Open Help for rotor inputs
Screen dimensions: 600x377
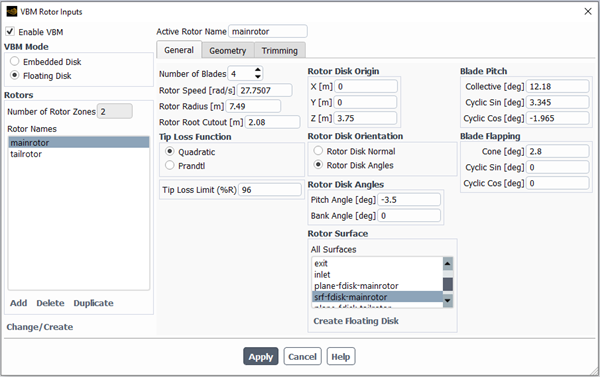pos(341,357)
